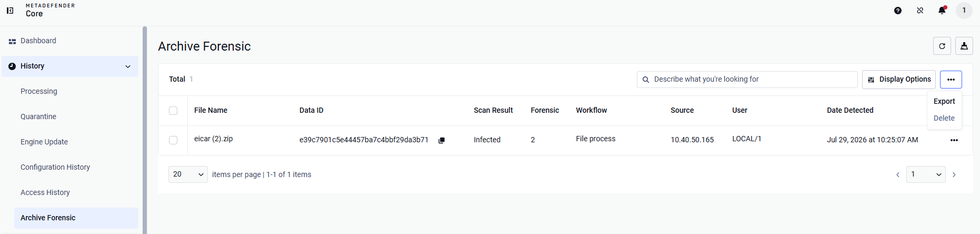980x234 pixels.
Task: Tick the select-all checkbox in the header
Action: [x=173, y=111]
